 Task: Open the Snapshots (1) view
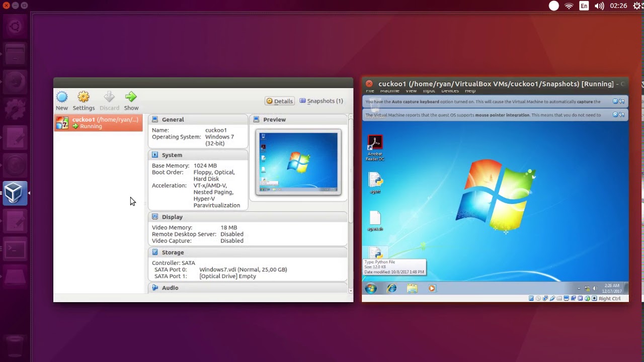321,101
